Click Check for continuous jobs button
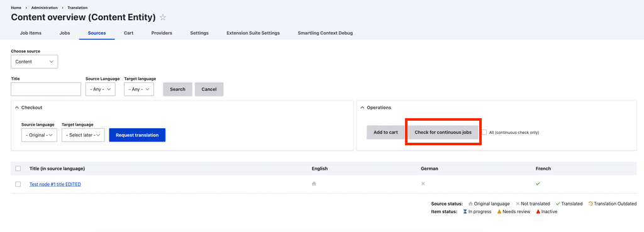 click(x=443, y=132)
